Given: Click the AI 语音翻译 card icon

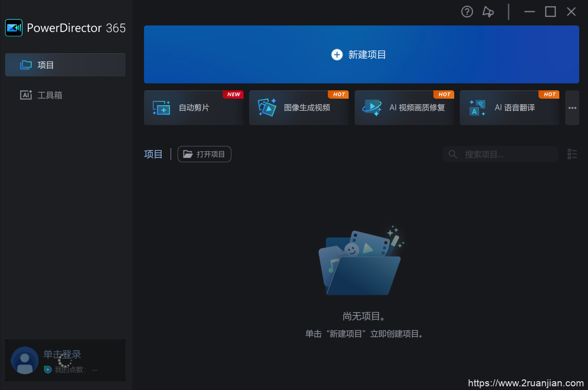Looking at the screenshot, I should click(477, 107).
